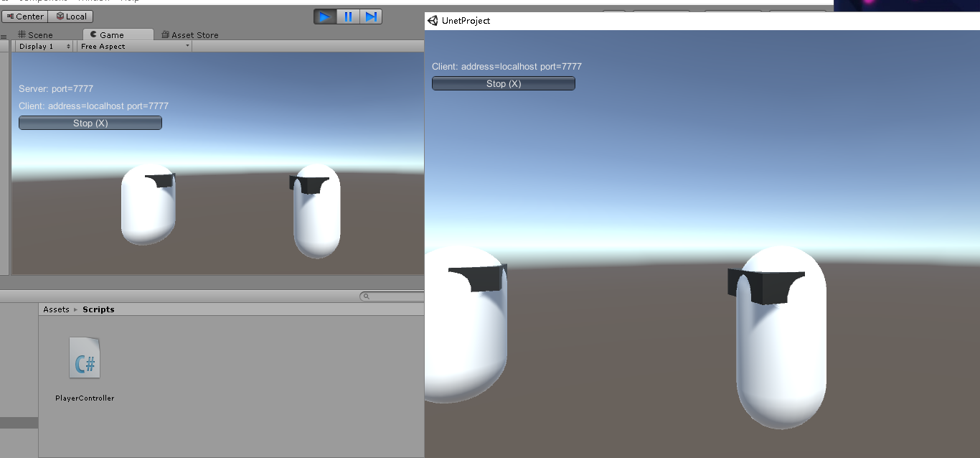Click the Unity logo in UnetProject titlebar
Viewport: 980px width, 458px height.
433,21
